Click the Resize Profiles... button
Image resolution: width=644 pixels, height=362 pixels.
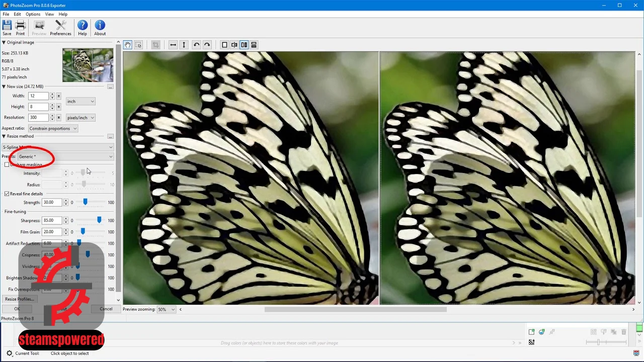click(x=19, y=299)
